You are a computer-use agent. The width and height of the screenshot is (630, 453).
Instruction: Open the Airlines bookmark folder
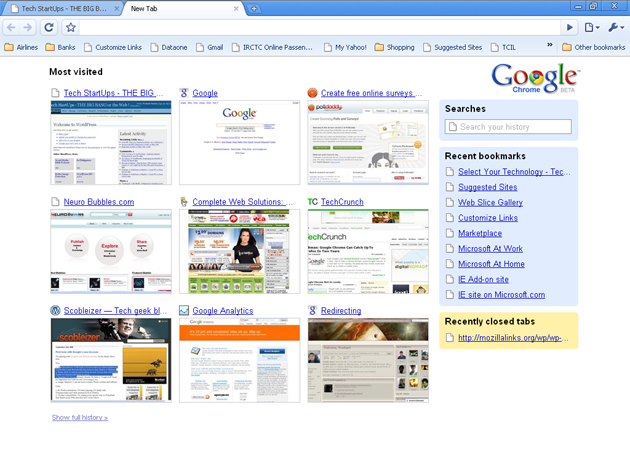[x=21, y=47]
